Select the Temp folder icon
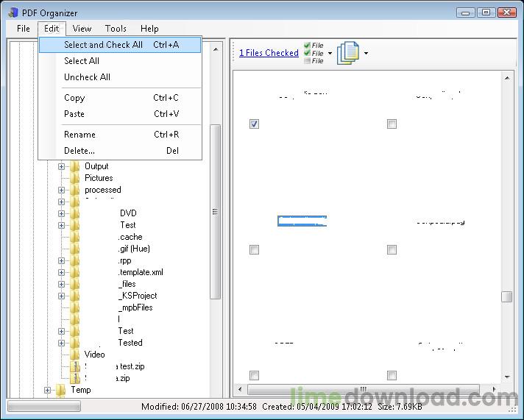Image resolution: width=524 pixels, height=420 pixels. tap(60, 390)
